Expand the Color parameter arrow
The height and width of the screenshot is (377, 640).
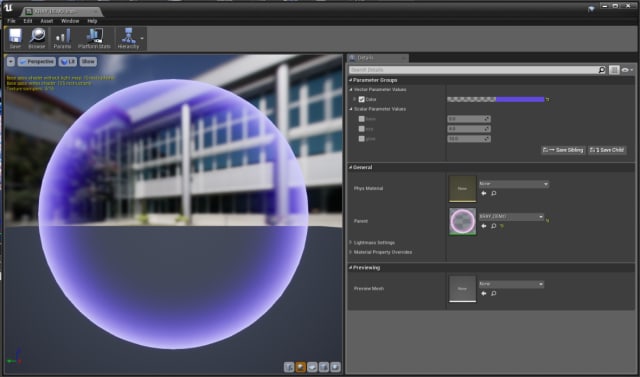pyautogui.click(x=355, y=100)
